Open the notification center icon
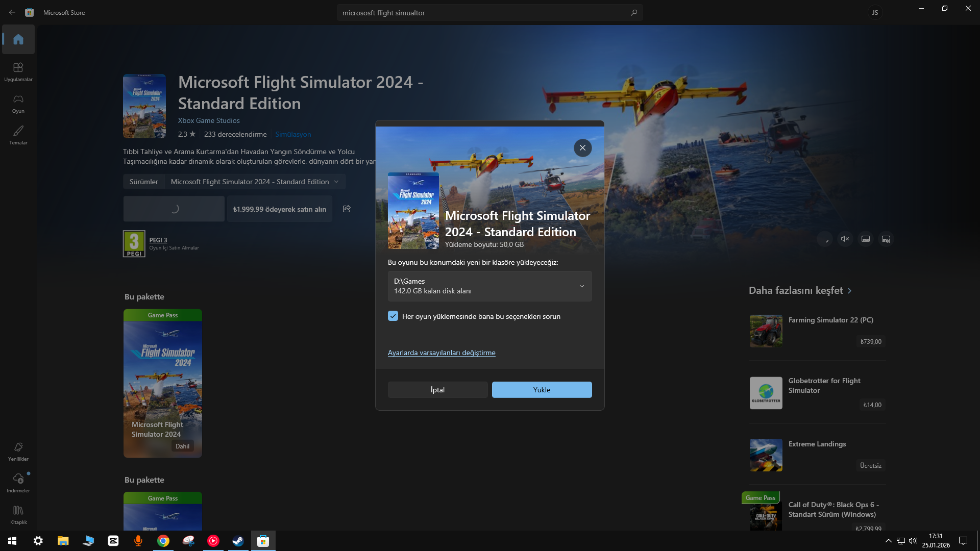 pos(963,541)
